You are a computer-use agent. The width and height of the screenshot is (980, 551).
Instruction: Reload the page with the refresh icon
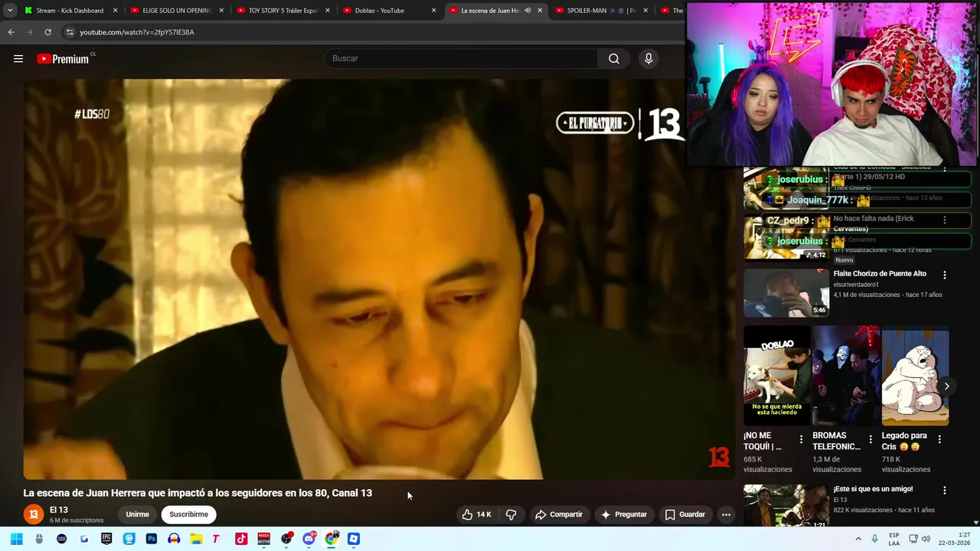(47, 32)
